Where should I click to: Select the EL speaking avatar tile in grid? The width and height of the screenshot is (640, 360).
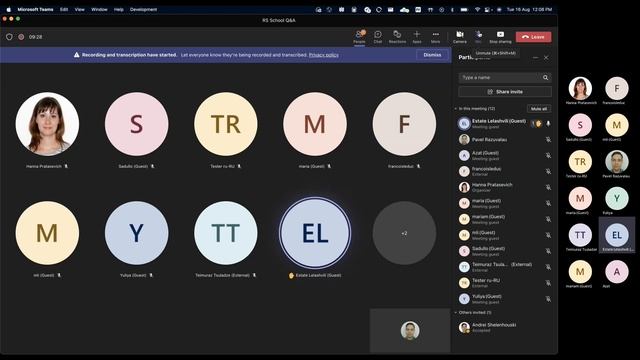[315, 233]
